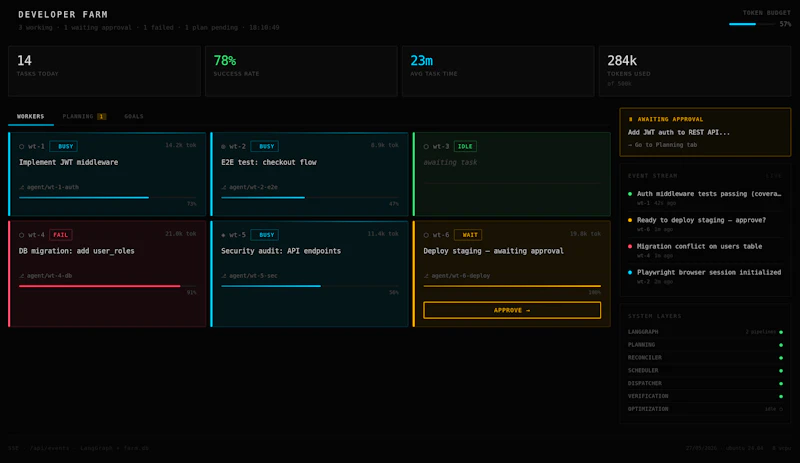Click the BUSY badge on wt-1
Viewport: 800px width, 463px height.
coord(64,147)
